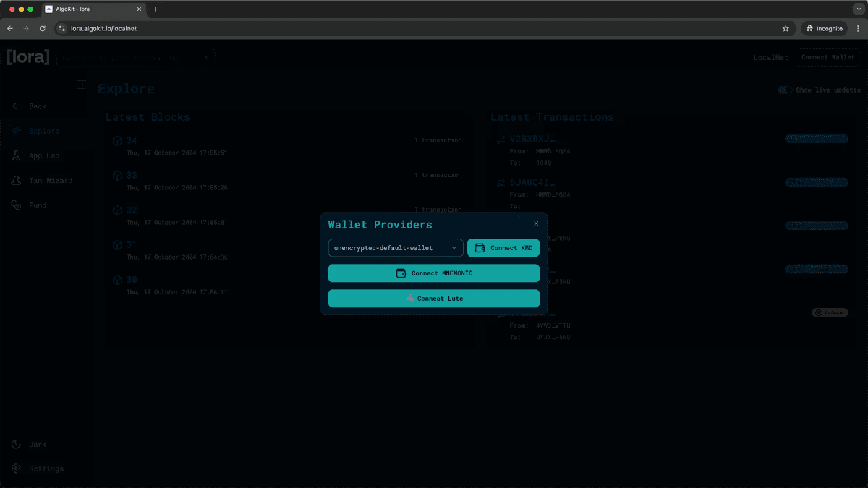
Task: Select the AlgoKit - lora browser tab
Action: coord(87,10)
